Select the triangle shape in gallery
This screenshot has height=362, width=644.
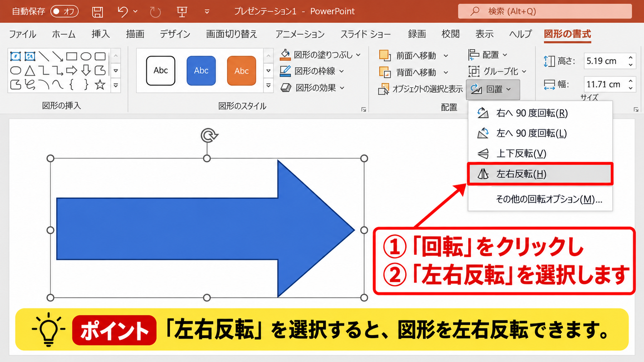30,70
